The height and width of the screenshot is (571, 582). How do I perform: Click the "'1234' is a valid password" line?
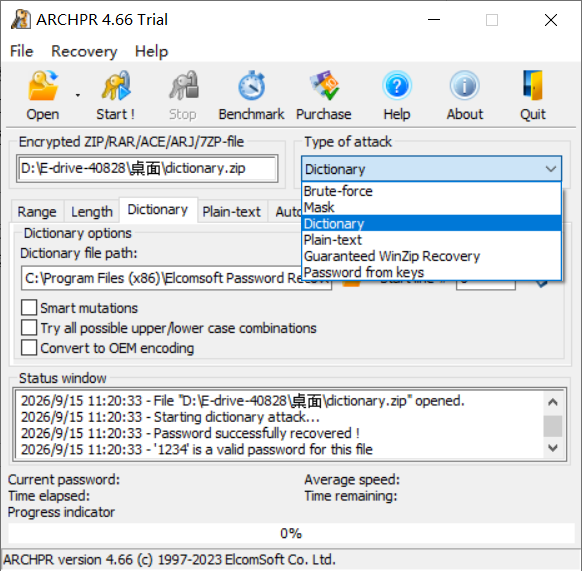pyautogui.click(x=197, y=450)
